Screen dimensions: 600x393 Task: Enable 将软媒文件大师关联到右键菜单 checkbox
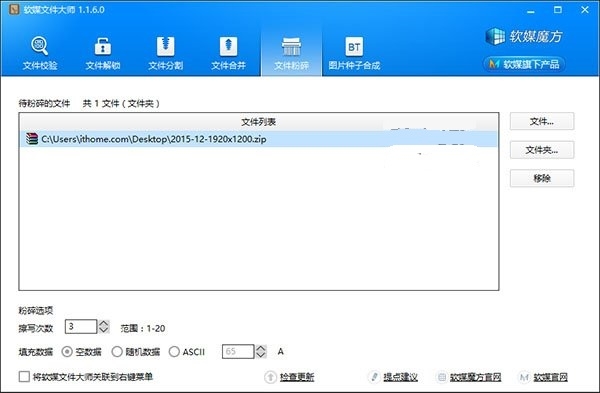(x=24, y=377)
